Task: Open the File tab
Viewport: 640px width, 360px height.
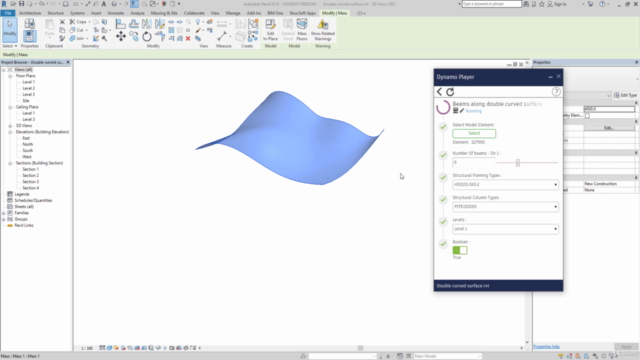Action: pyautogui.click(x=8, y=13)
